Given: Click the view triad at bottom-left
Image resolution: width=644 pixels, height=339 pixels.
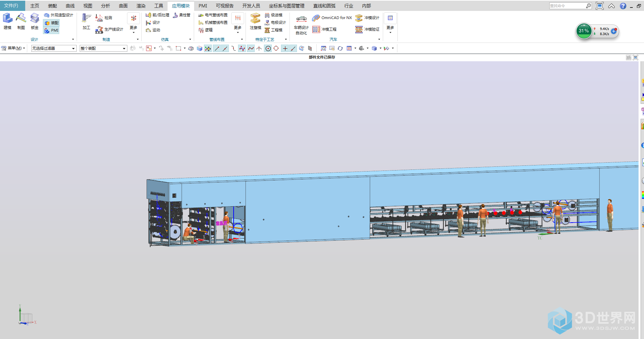Looking at the screenshot, I should (x=27, y=315).
